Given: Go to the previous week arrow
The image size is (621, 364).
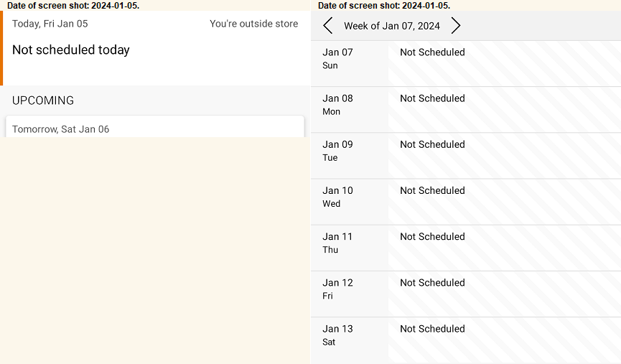Looking at the screenshot, I should pyautogui.click(x=328, y=26).
